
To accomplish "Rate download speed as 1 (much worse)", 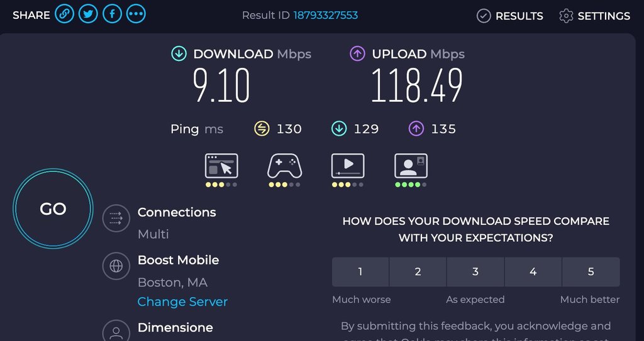I will pyautogui.click(x=360, y=272).
